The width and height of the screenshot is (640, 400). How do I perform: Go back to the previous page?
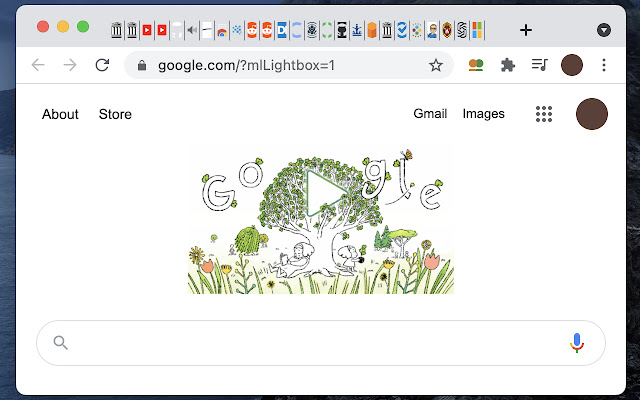click(x=38, y=65)
